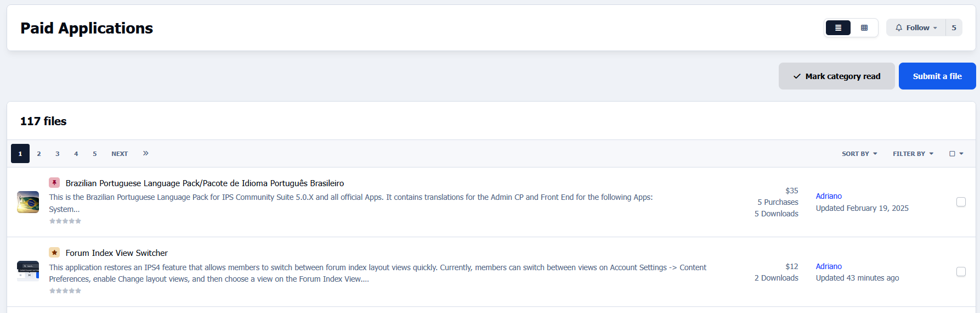The image size is (980, 313).
Task: Expand the Sort By menu
Action: coord(859,154)
